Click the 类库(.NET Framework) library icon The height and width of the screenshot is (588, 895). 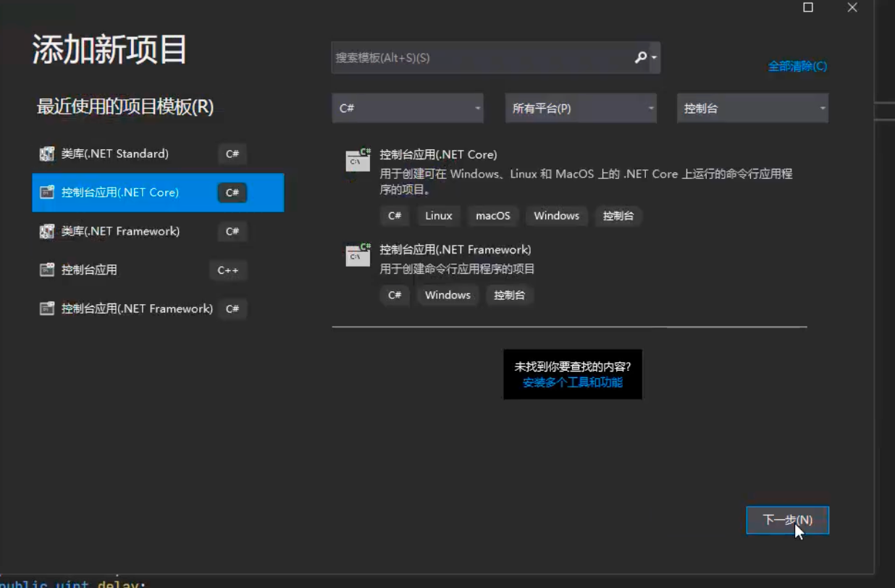click(47, 231)
